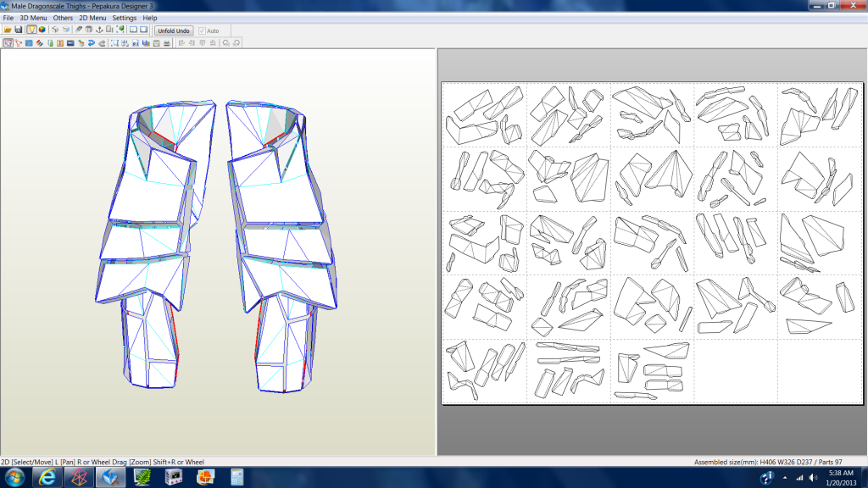This screenshot has height=488, width=868.
Task: Click the Open file folder icon
Action: point(8,30)
